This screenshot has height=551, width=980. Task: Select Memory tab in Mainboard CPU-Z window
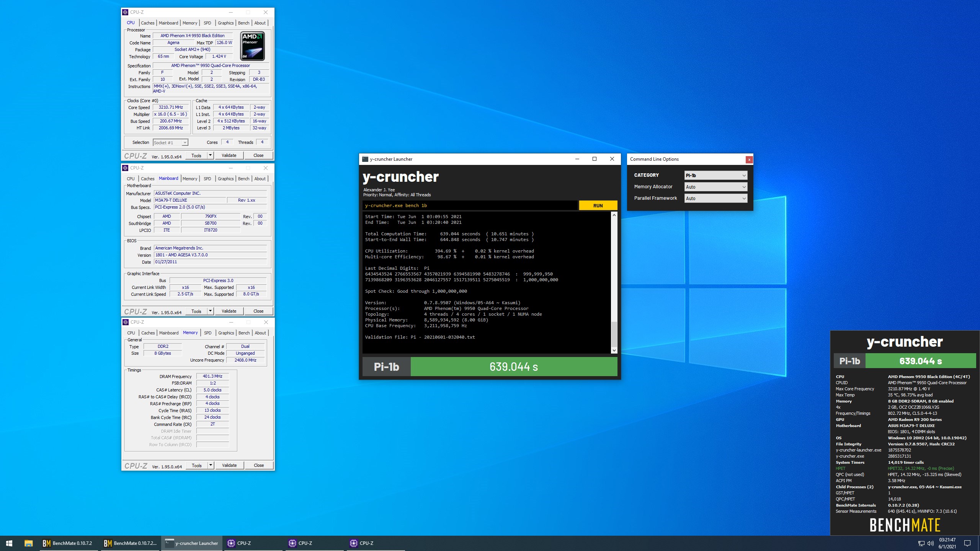(x=190, y=179)
